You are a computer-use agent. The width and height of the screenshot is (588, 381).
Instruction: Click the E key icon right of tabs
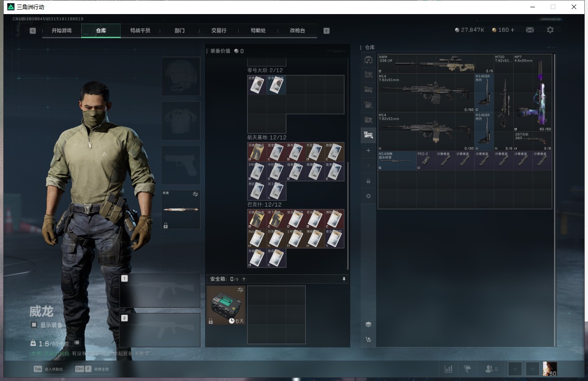pos(326,31)
